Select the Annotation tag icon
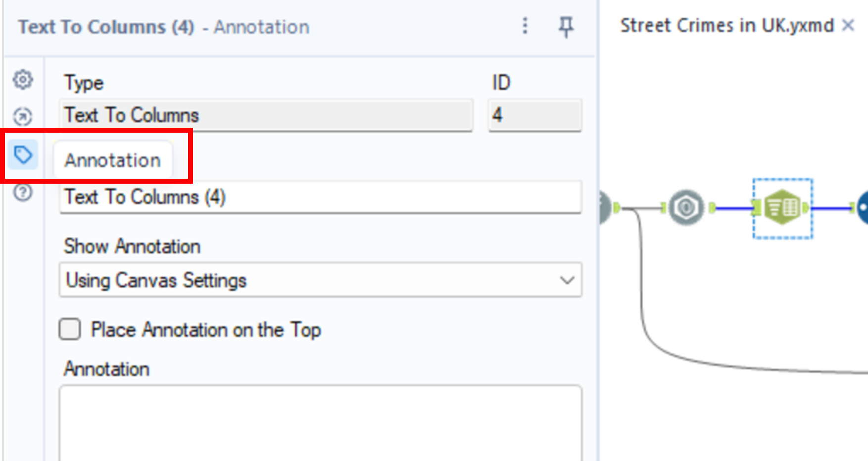Viewport: 868px width, 461px height. [23, 155]
